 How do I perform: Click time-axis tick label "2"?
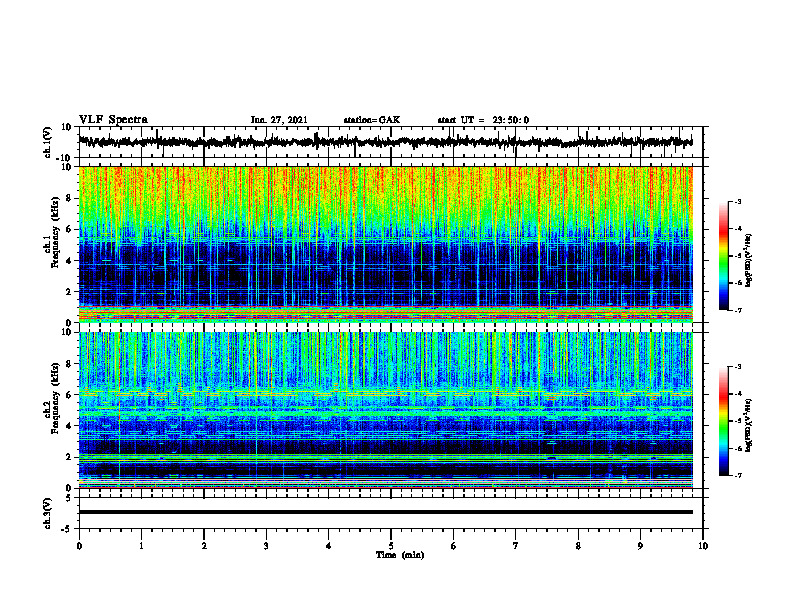[204, 546]
